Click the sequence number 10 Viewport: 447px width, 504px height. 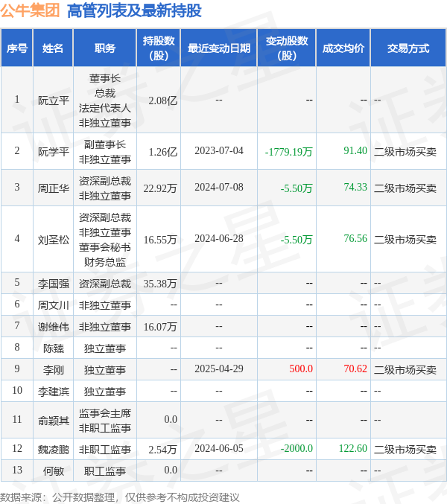click(17, 390)
